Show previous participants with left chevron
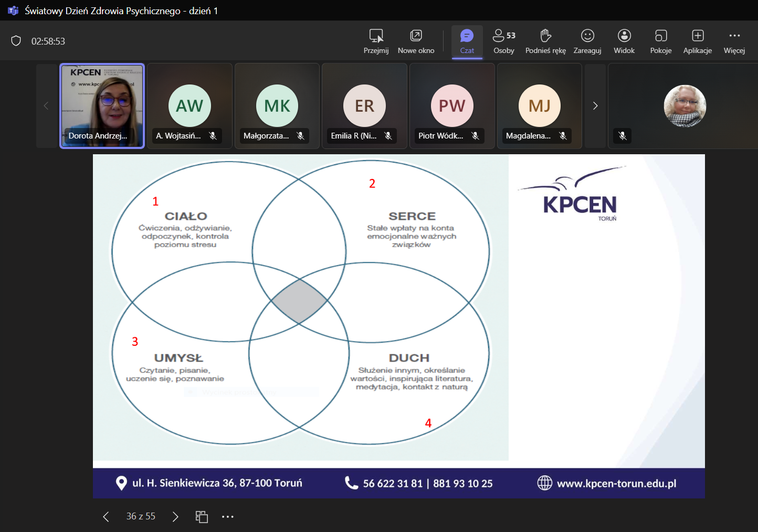The width and height of the screenshot is (758, 532). click(x=46, y=106)
